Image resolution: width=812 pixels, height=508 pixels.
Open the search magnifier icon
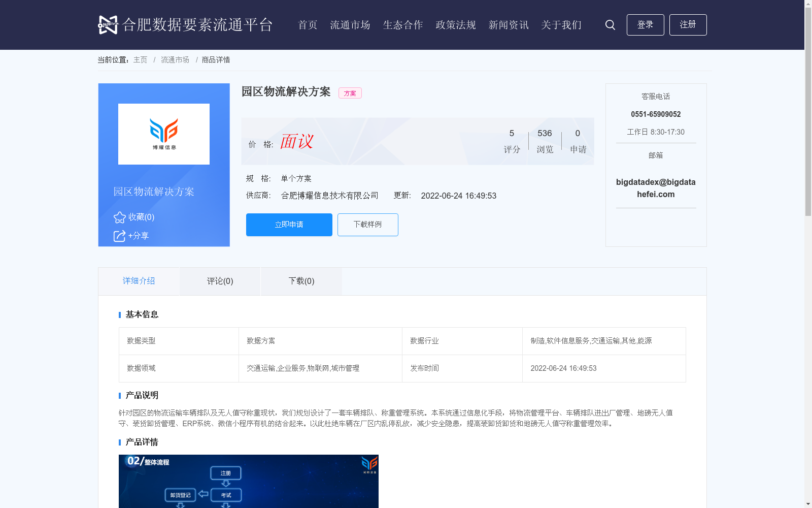click(x=610, y=25)
